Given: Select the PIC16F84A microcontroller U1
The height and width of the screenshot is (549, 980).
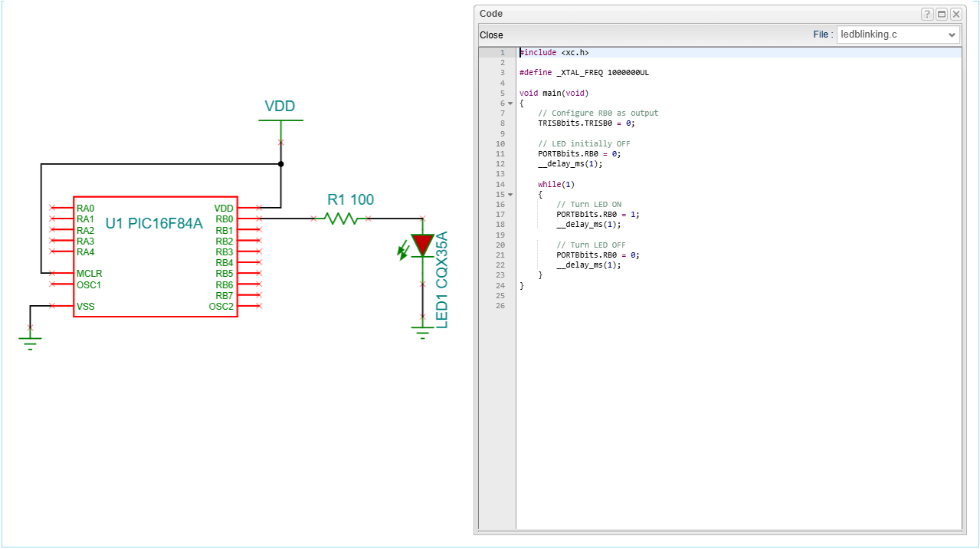Looking at the screenshot, I should click(156, 255).
